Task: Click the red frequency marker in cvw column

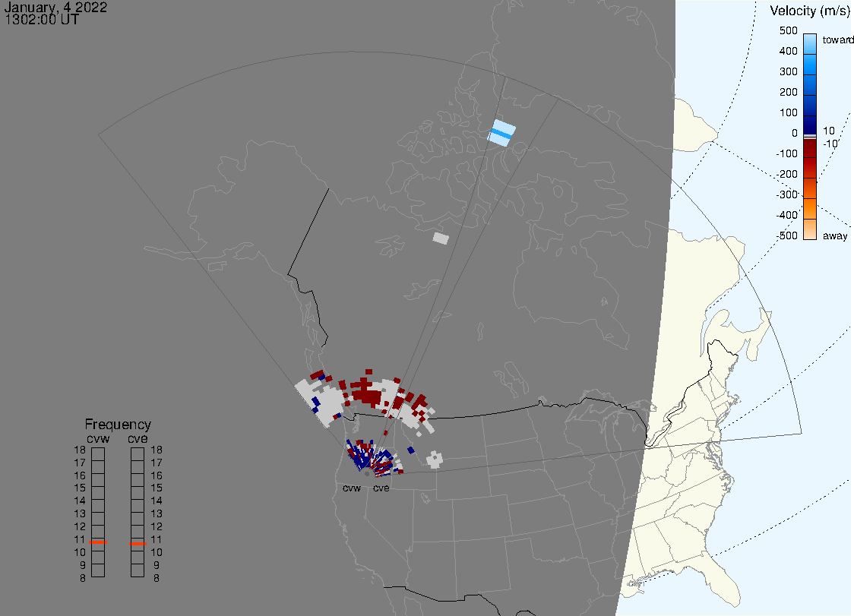Action: tap(98, 542)
